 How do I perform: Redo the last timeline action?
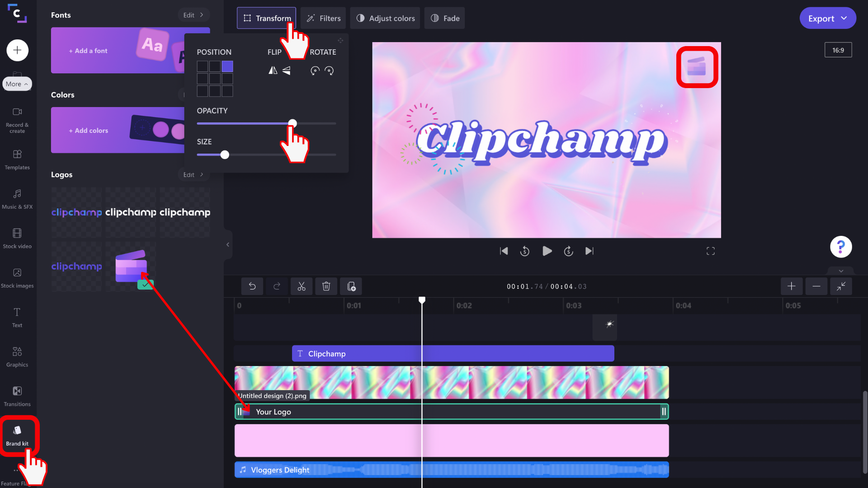pos(277,286)
